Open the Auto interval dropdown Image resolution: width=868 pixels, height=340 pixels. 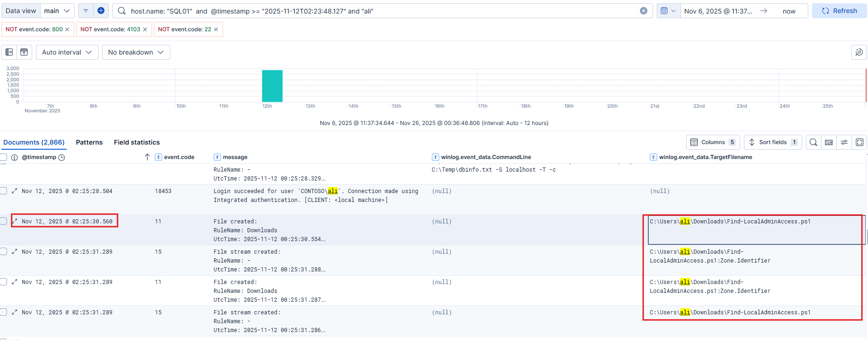tap(67, 52)
